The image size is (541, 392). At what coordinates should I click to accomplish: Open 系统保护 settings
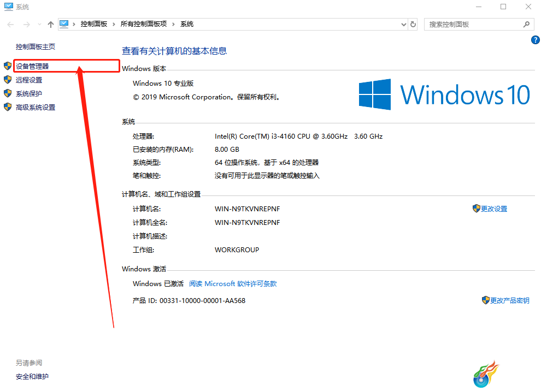(28, 94)
